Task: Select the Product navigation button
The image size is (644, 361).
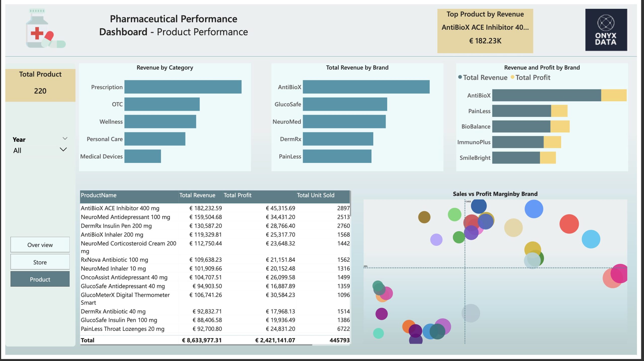Action: pos(40,279)
